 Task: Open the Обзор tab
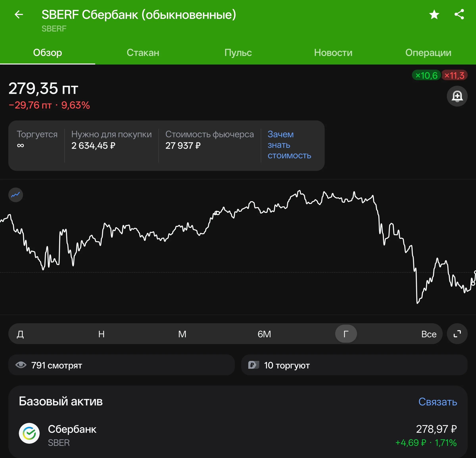pos(48,52)
